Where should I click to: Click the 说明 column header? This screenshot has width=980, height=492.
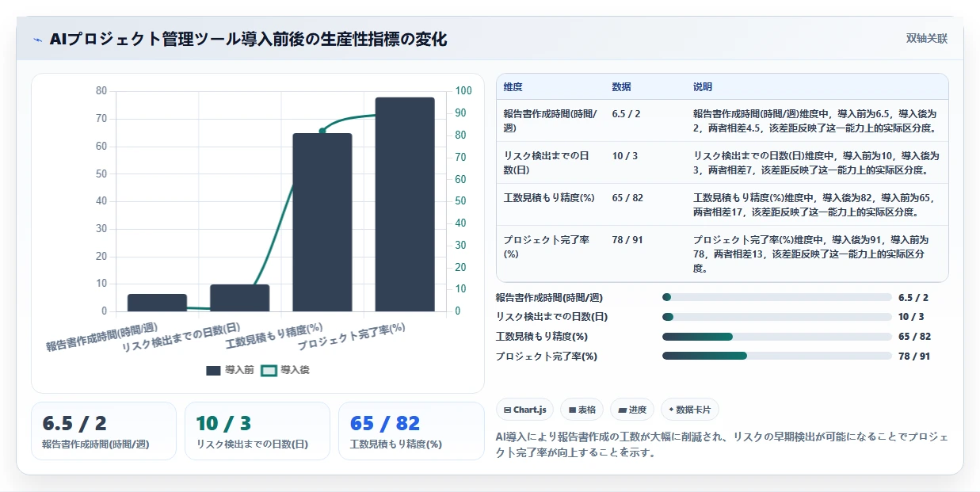703,86
